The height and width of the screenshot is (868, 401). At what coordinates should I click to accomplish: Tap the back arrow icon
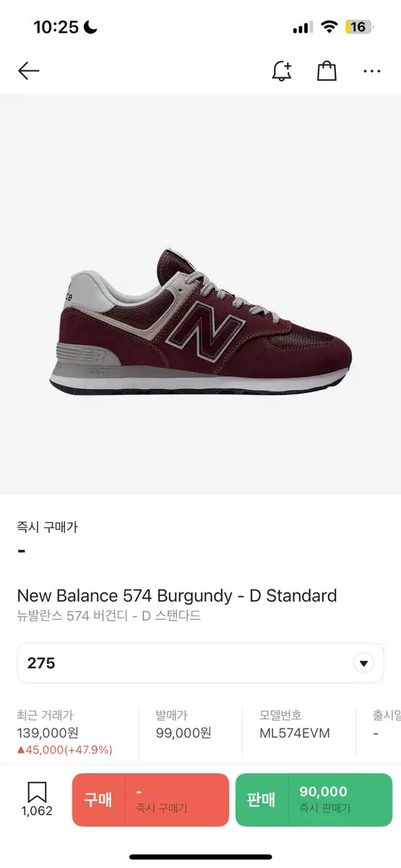(29, 70)
